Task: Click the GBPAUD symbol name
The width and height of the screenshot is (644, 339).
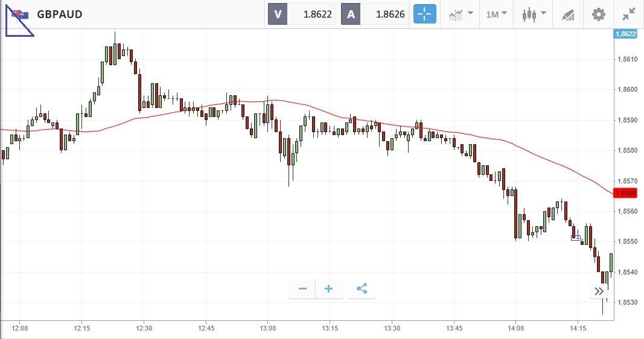Action: pos(60,14)
